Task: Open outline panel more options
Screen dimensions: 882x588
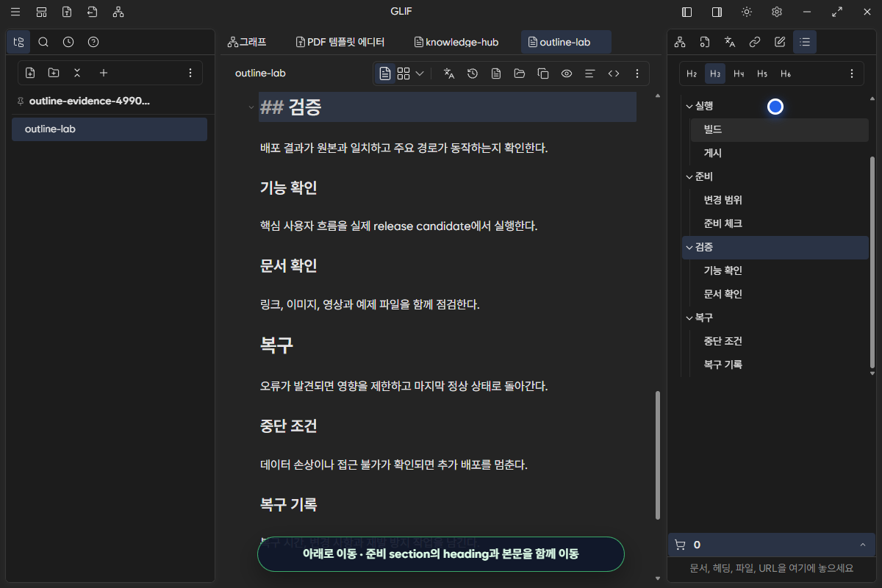Action: pyautogui.click(x=852, y=73)
